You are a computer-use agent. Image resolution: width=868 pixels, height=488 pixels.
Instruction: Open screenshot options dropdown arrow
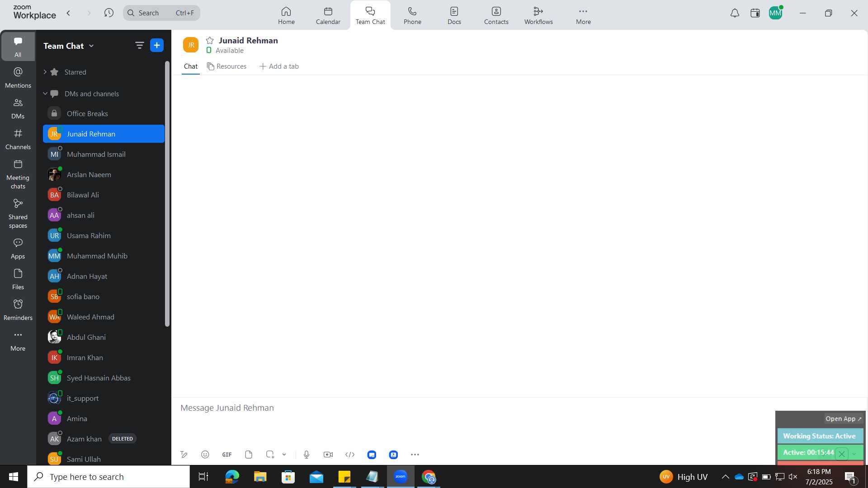pos(284,455)
